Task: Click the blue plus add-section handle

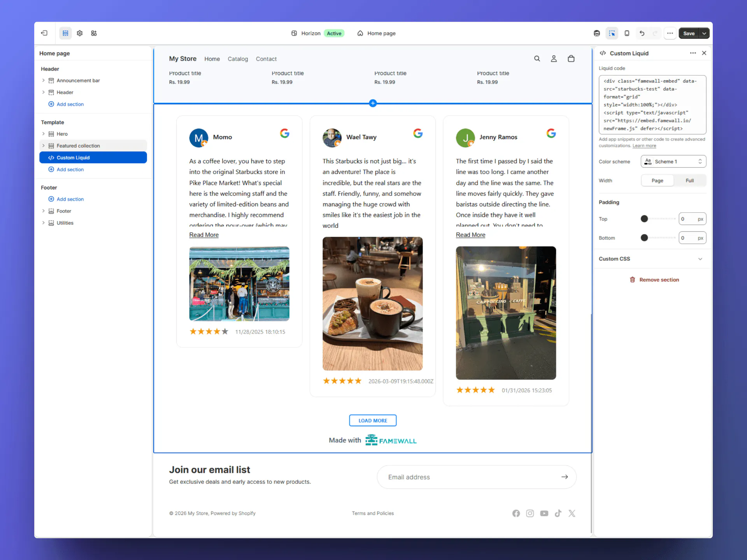Action: coord(373,103)
